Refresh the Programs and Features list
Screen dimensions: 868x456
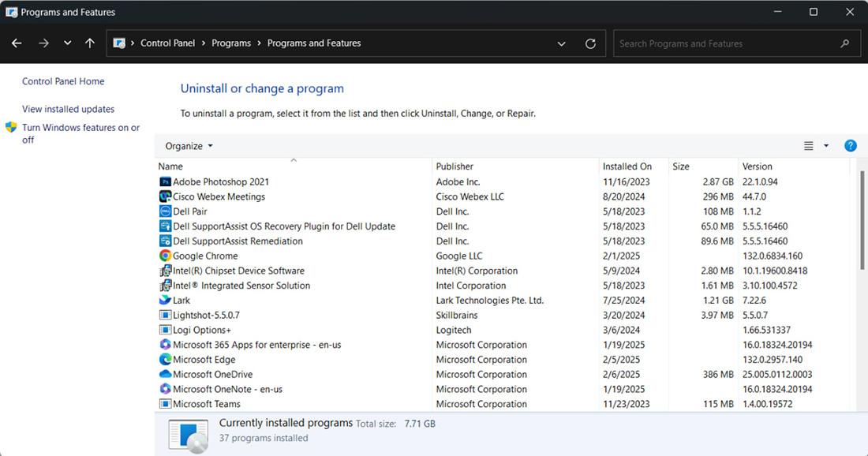click(590, 44)
